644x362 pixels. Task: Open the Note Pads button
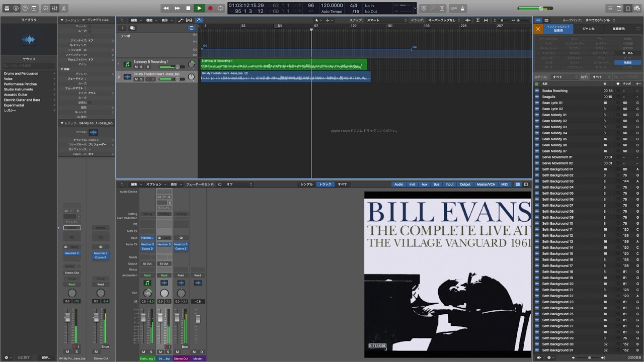coord(619,9)
